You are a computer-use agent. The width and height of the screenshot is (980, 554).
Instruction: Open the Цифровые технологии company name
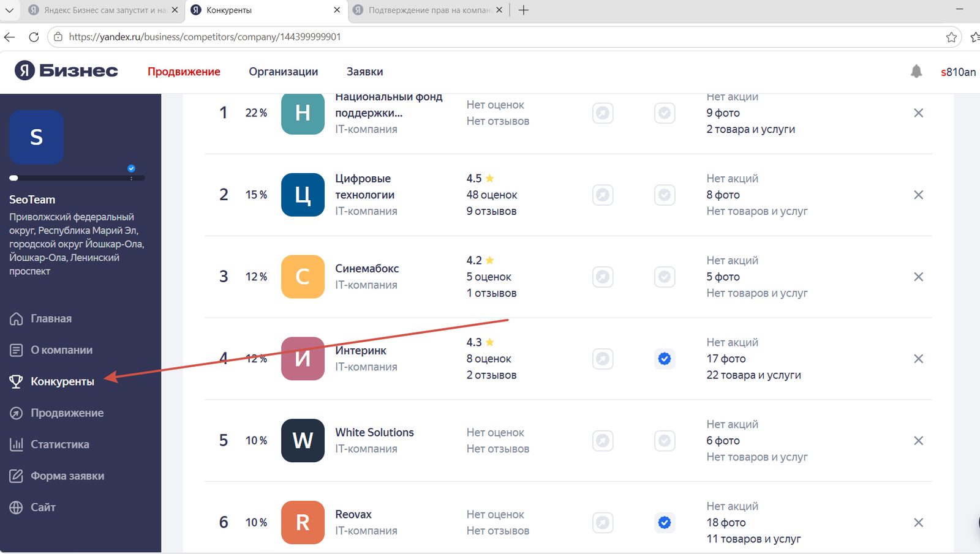click(x=364, y=187)
